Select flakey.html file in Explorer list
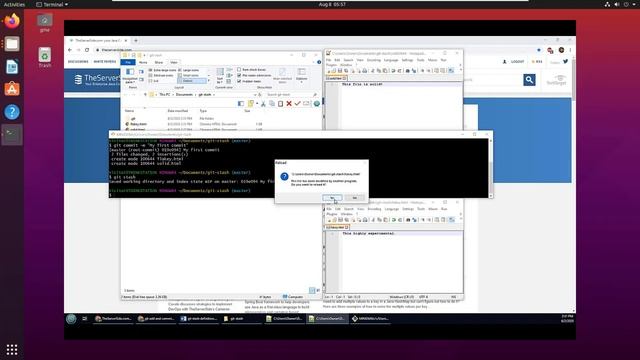This screenshot has width=640, height=360. pyautogui.click(x=138, y=124)
